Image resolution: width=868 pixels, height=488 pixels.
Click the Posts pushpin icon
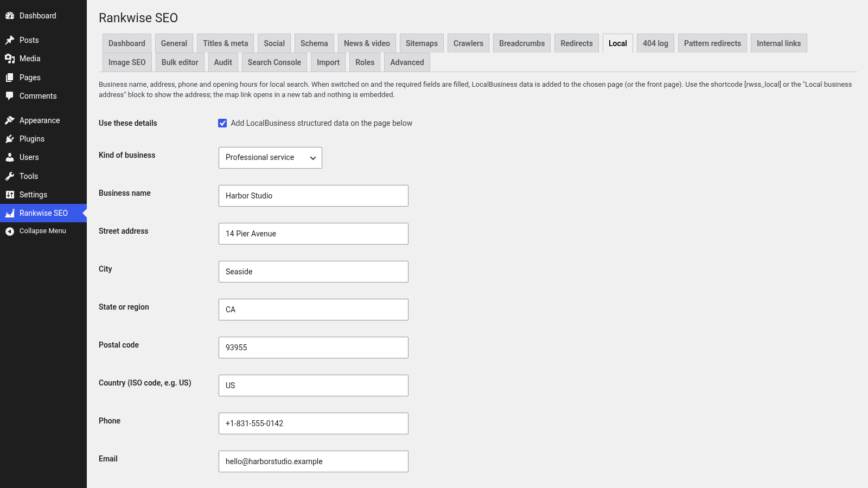(x=10, y=40)
